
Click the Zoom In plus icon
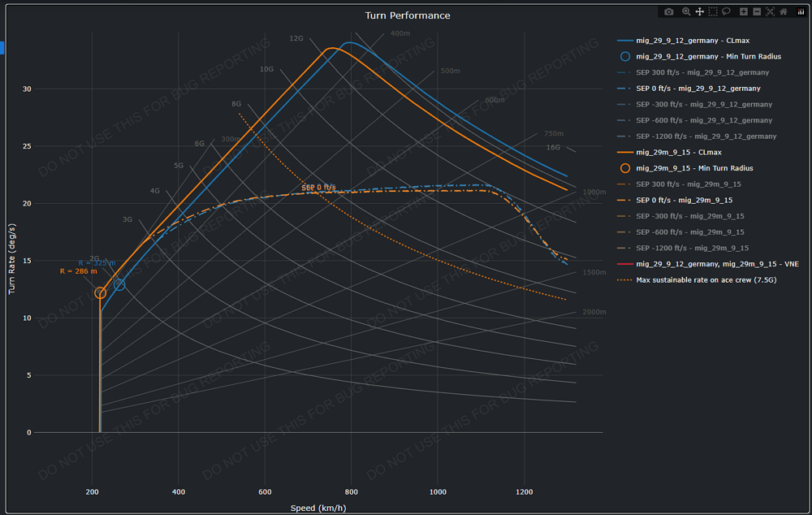click(744, 12)
